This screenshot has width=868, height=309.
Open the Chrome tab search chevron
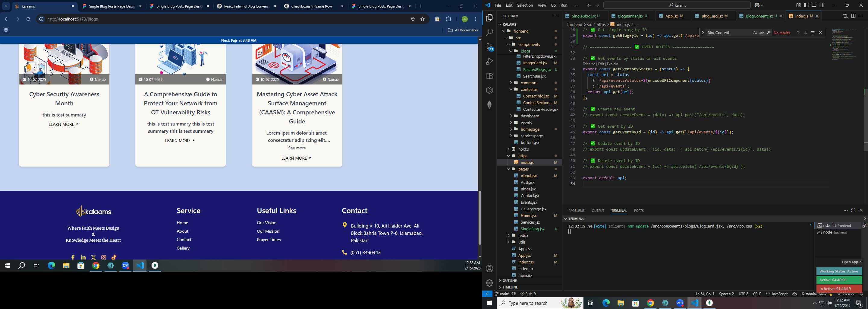(6, 6)
